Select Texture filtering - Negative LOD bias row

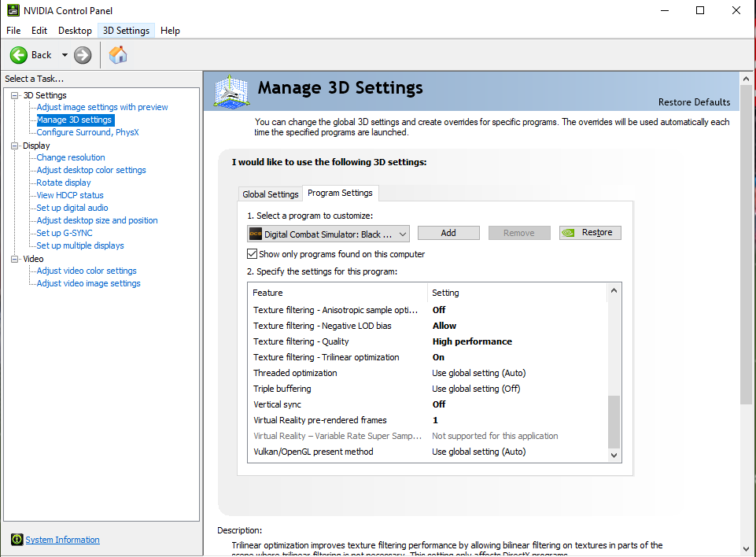tap(428, 326)
